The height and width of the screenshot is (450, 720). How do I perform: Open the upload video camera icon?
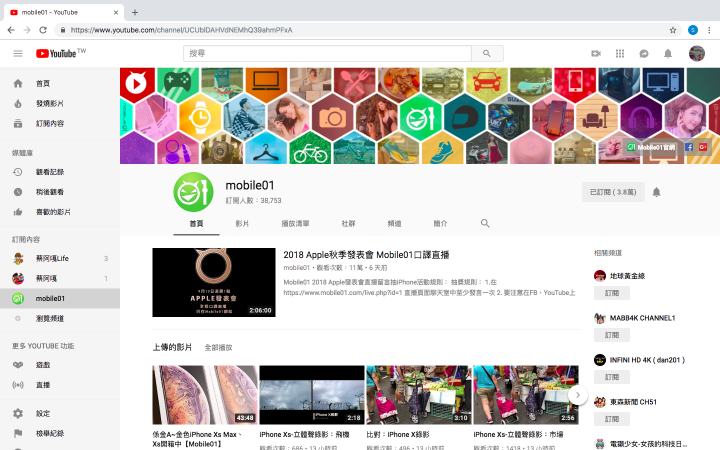click(596, 54)
